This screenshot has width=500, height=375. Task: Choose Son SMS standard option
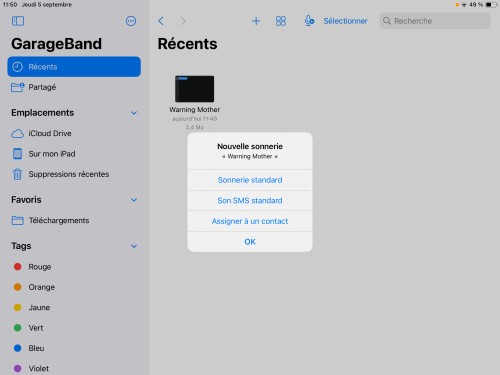(250, 201)
